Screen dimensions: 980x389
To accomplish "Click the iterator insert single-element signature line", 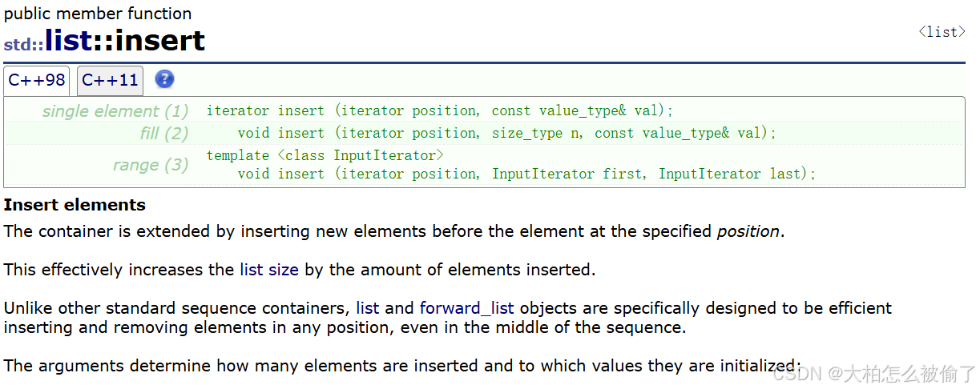I will click(x=440, y=111).
